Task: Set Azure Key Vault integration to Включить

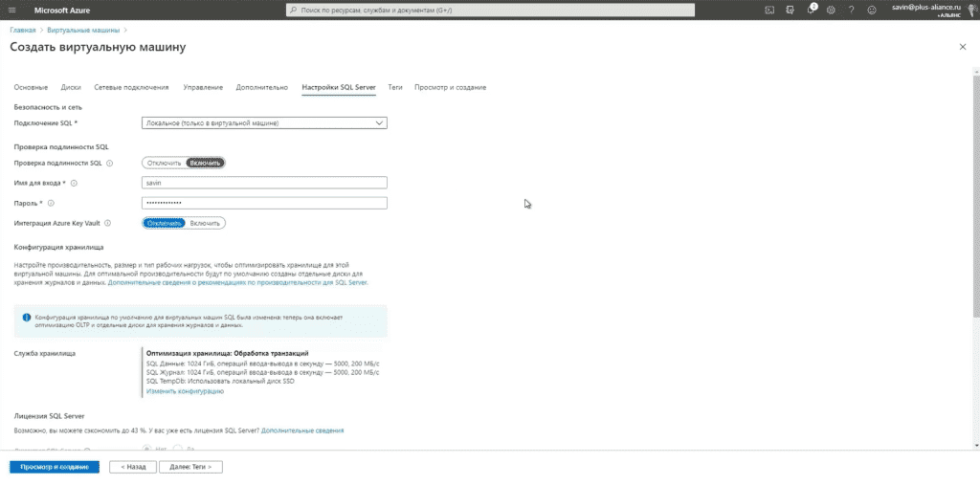Action: pos(205,223)
